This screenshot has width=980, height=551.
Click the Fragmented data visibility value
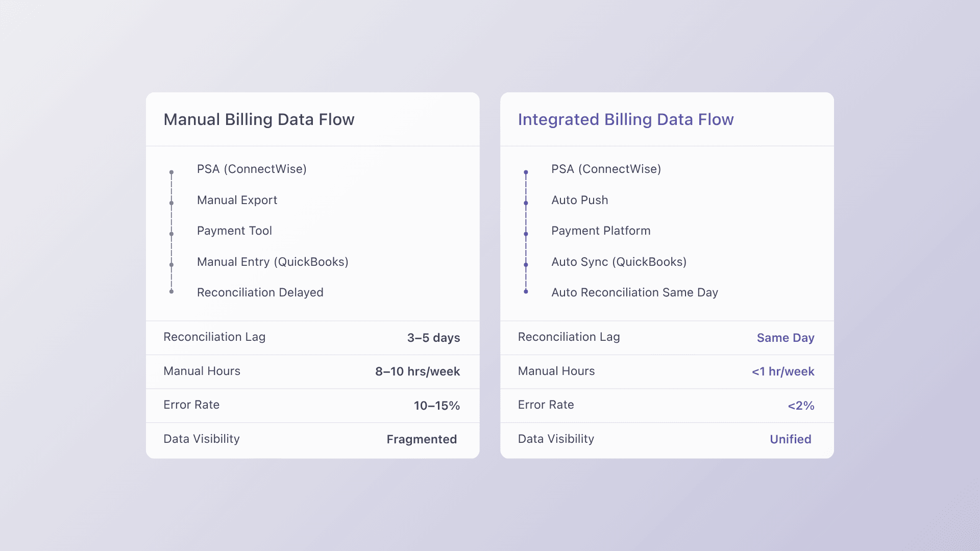pos(422,439)
